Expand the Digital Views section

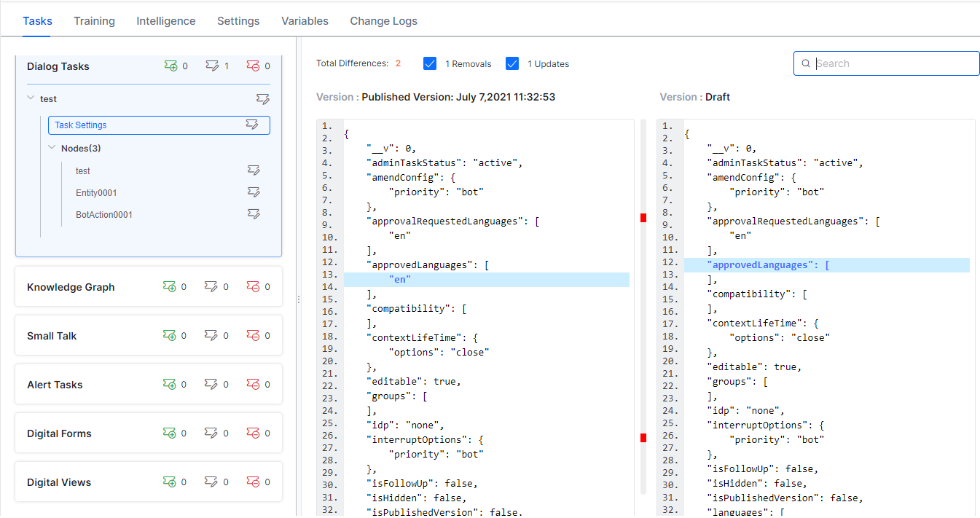coord(59,482)
